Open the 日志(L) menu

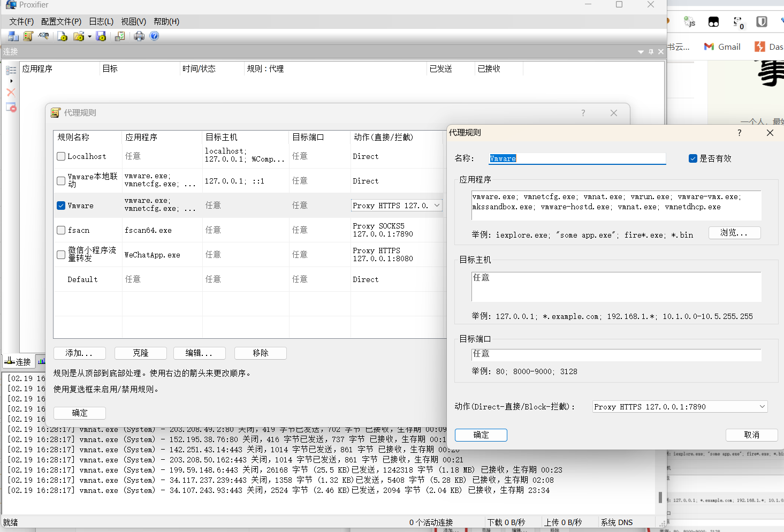point(101,21)
